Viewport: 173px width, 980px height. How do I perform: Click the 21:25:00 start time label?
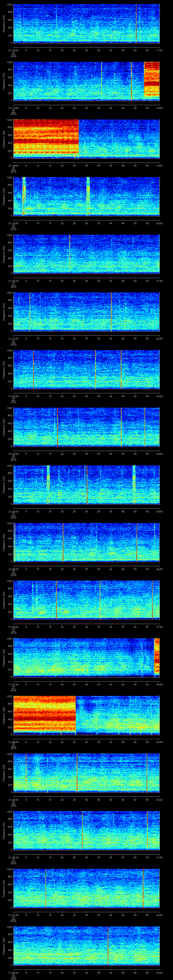pyautogui.click(x=13, y=569)
